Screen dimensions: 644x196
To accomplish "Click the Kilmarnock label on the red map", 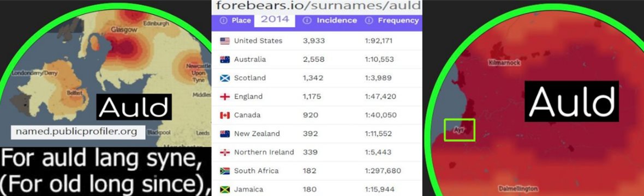I will [505, 63].
